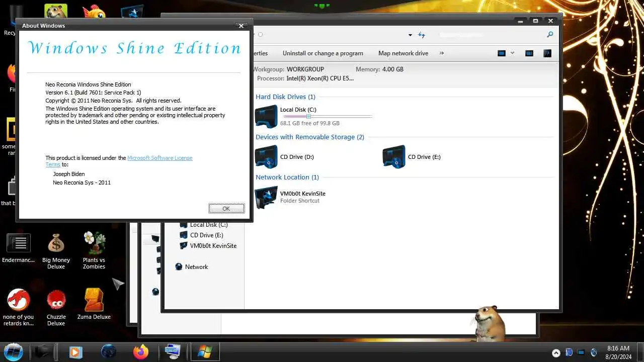Select the CD Drive (D:) icon
The height and width of the screenshot is (362, 644).
pos(266,157)
